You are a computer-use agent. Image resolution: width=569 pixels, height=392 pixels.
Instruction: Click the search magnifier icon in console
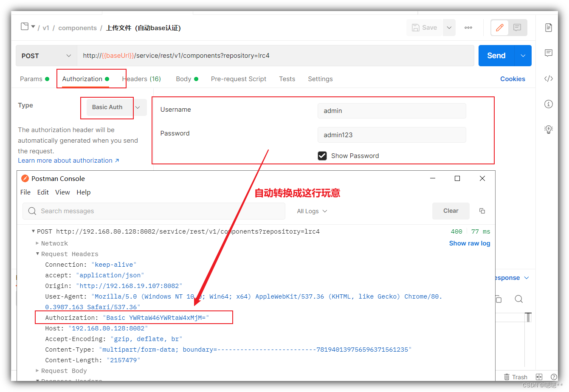point(32,211)
